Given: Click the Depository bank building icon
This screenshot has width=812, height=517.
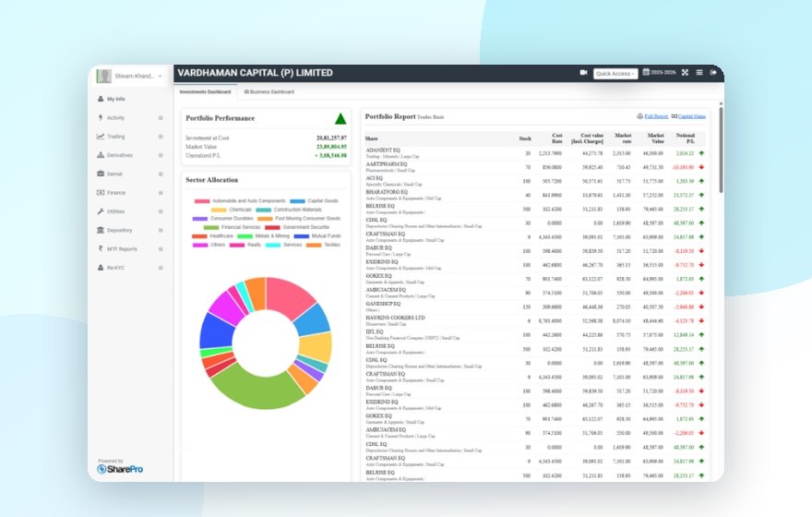Looking at the screenshot, I should click(x=101, y=230).
